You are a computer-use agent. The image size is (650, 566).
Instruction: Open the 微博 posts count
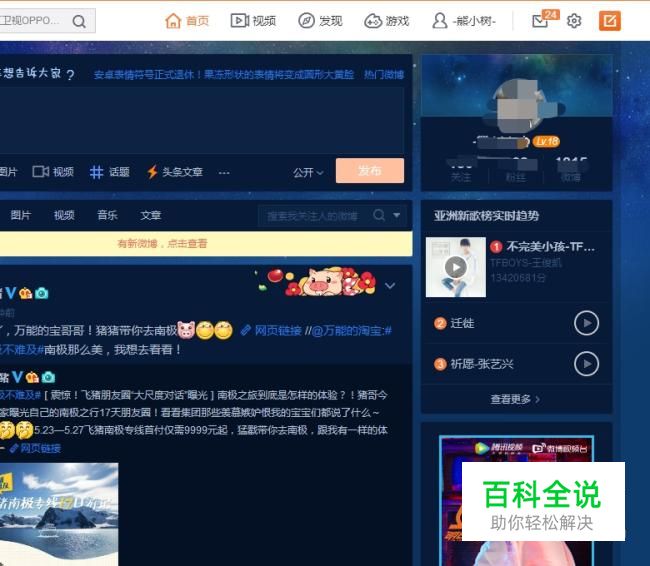pos(571,170)
